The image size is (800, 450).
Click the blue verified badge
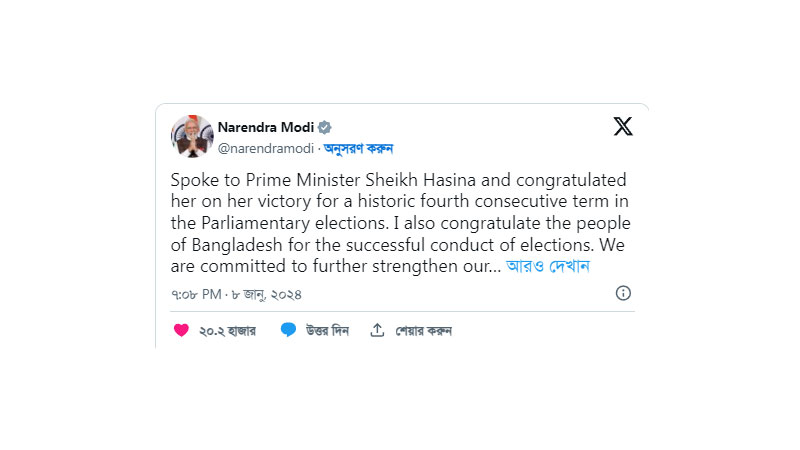pos(325,127)
